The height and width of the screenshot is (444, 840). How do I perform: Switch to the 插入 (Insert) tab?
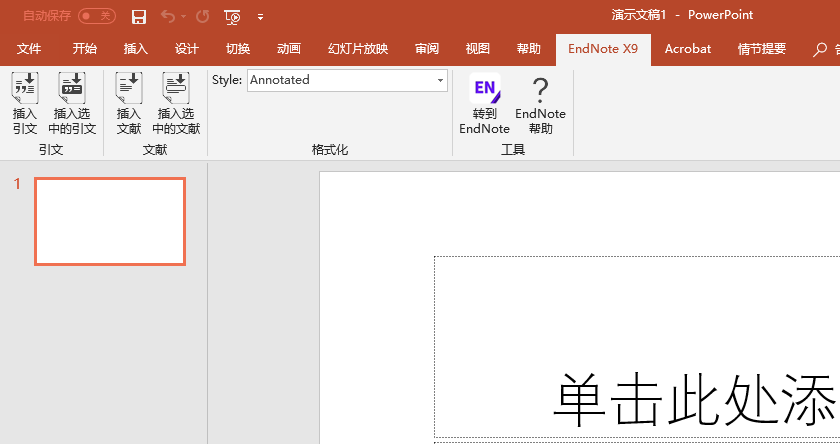[x=136, y=49]
